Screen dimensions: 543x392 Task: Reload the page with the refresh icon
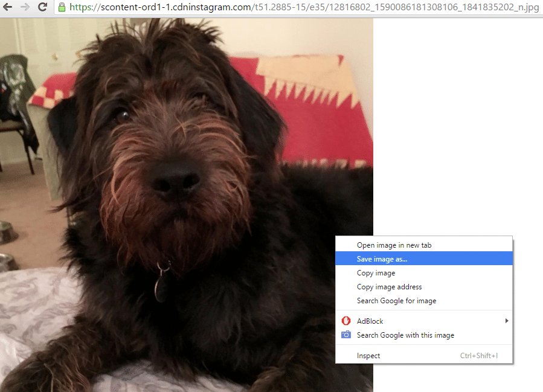click(43, 7)
